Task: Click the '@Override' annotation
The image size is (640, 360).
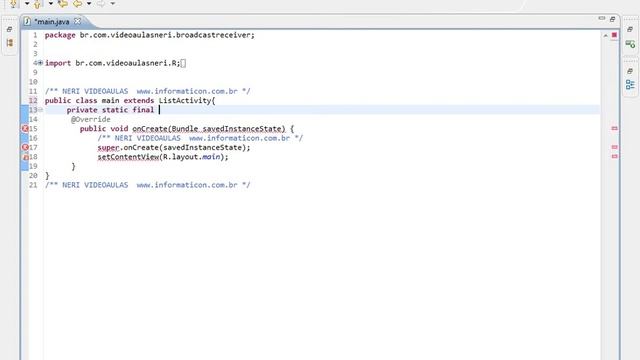Action: [91, 120]
